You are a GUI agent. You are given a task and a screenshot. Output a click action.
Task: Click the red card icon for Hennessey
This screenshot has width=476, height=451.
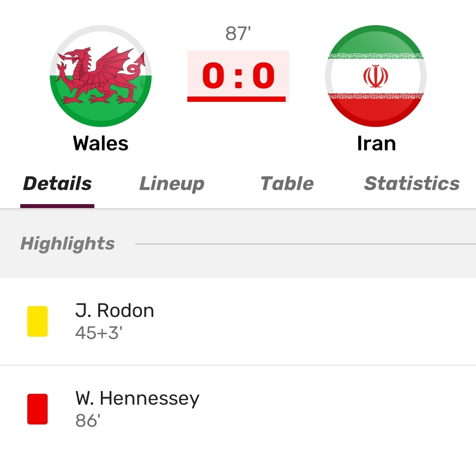(37, 409)
